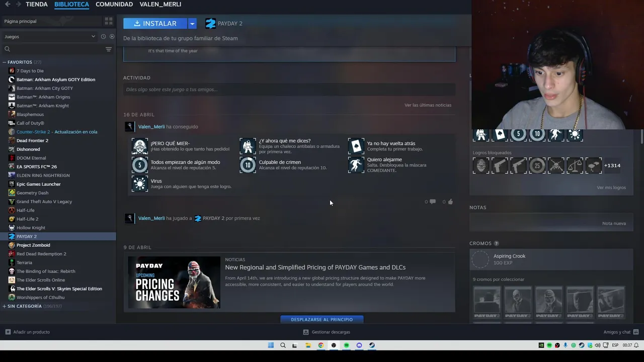The width and height of the screenshot is (644, 362).
Task: Open volume control in system tray
Action: [598, 345]
